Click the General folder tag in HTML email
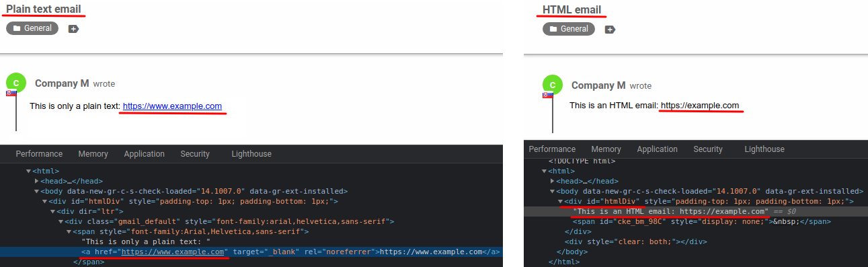Screen dimensions: 868x267 click(x=569, y=29)
